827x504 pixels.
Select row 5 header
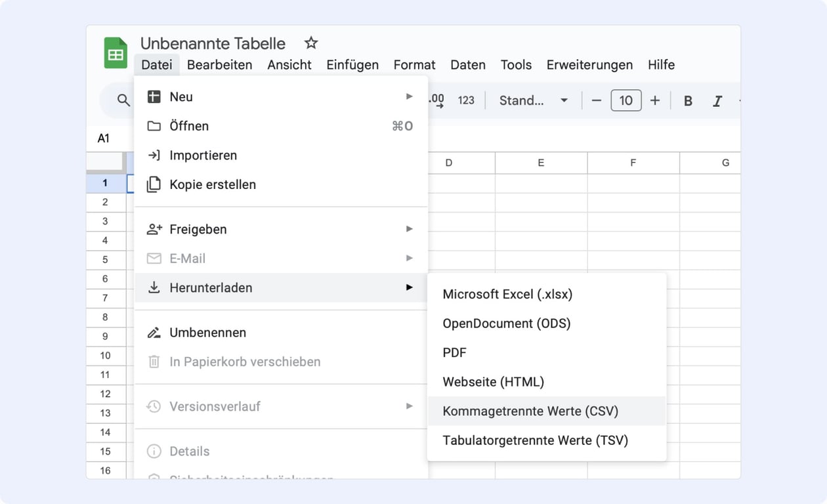point(106,260)
